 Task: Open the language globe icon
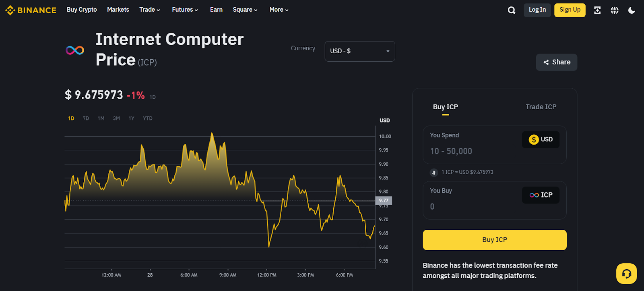pos(614,10)
